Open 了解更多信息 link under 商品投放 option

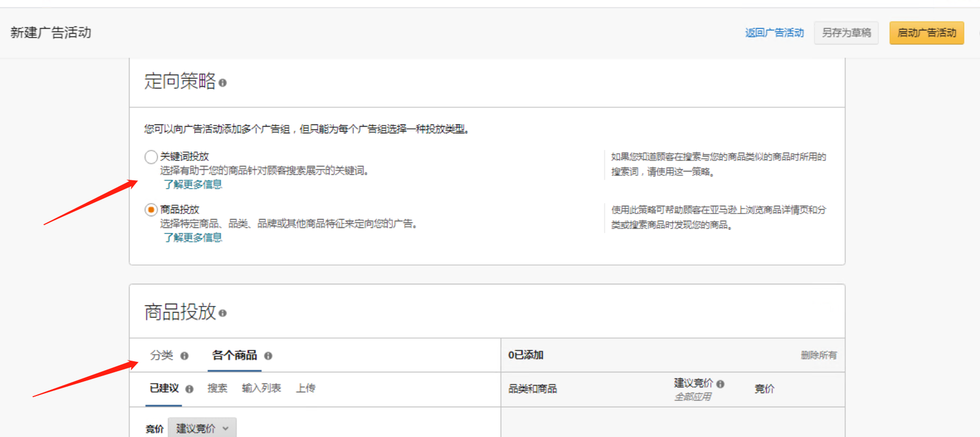(192, 237)
